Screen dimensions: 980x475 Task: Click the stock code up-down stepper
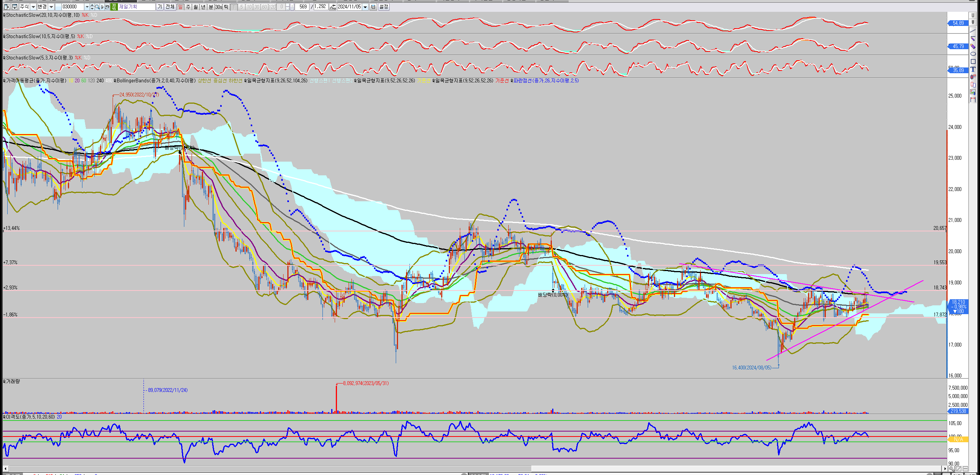click(92, 6)
